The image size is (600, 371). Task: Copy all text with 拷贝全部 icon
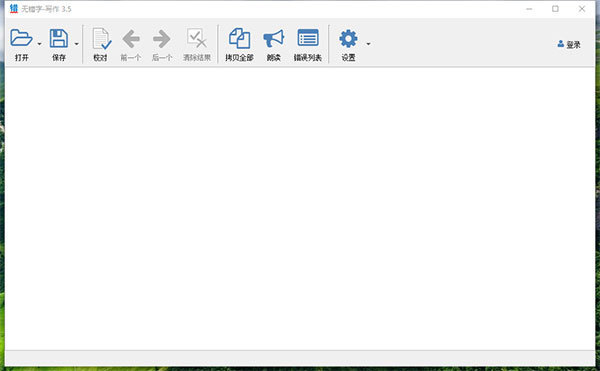240,38
